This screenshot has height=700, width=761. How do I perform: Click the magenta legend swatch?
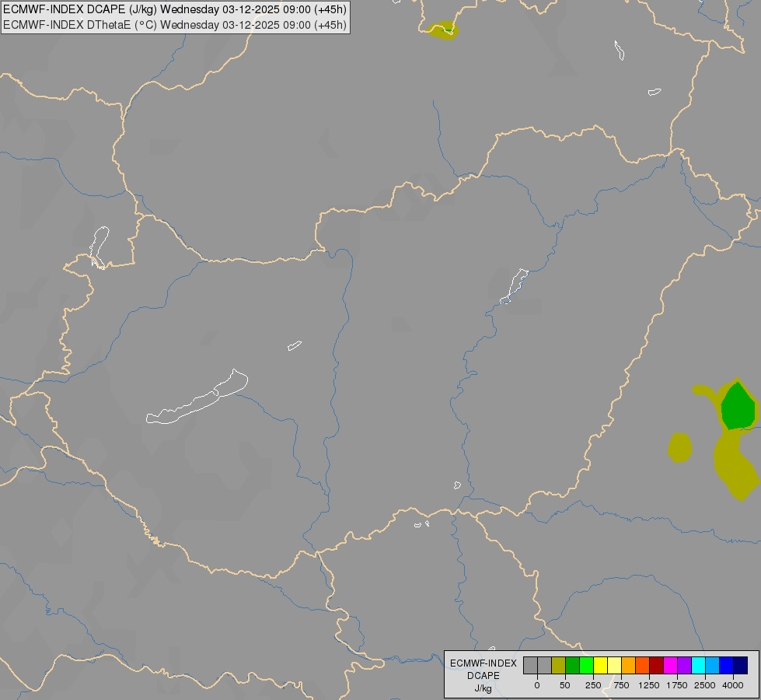670,666
